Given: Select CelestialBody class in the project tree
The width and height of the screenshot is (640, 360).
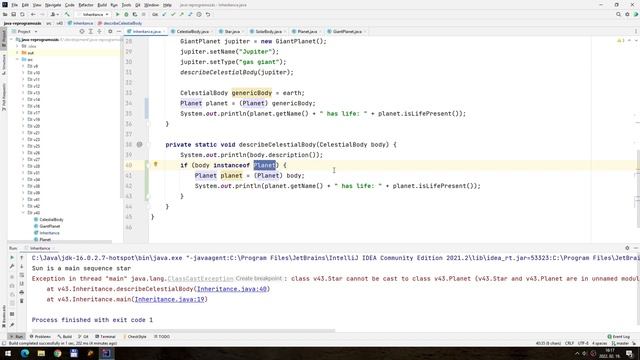Looking at the screenshot, I should pos(49,220).
